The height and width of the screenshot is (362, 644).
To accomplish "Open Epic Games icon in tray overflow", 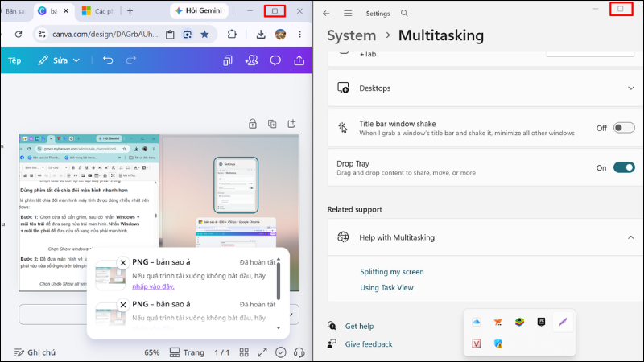I will coord(541,323).
